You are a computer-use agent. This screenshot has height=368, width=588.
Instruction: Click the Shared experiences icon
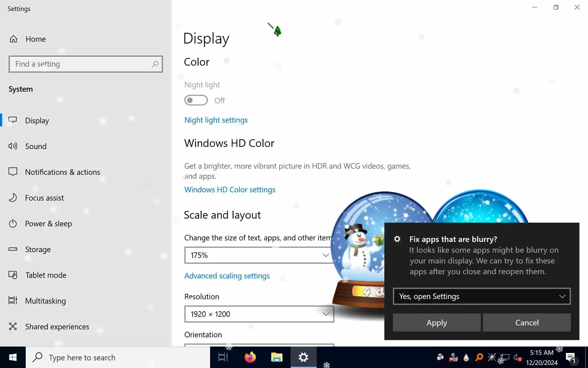point(13,326)
